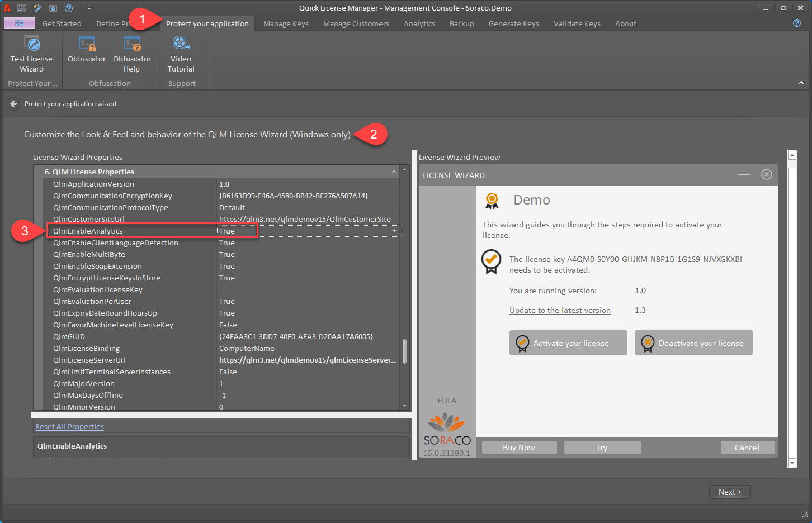Switch to the Manage Keys tab

point(286,23)
